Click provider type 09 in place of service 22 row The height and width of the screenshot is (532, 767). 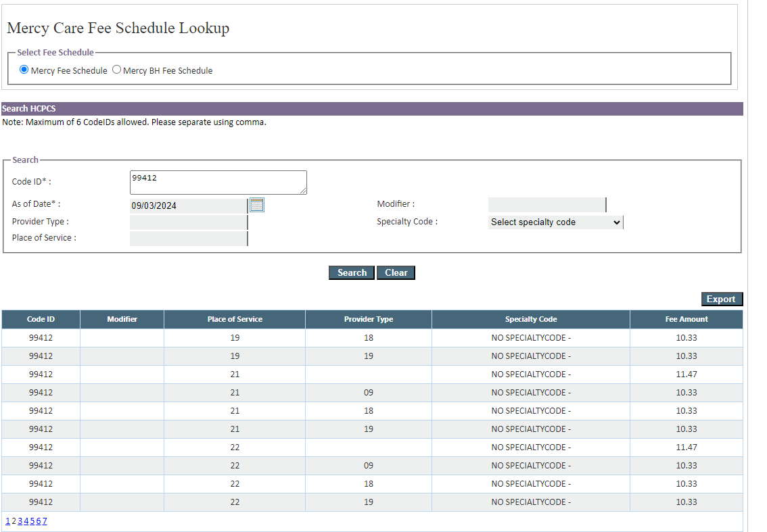tap(369, 466)
